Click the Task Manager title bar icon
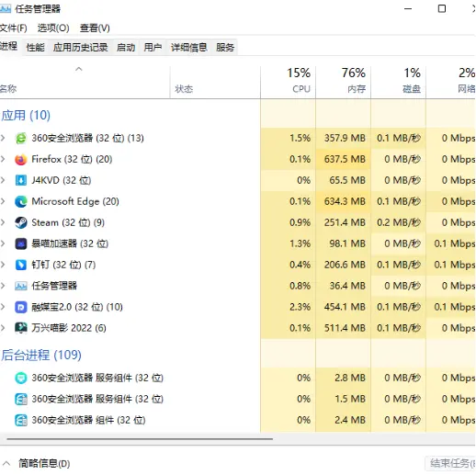Viewport: 476px width, 475px height. [x=6, y=8]
